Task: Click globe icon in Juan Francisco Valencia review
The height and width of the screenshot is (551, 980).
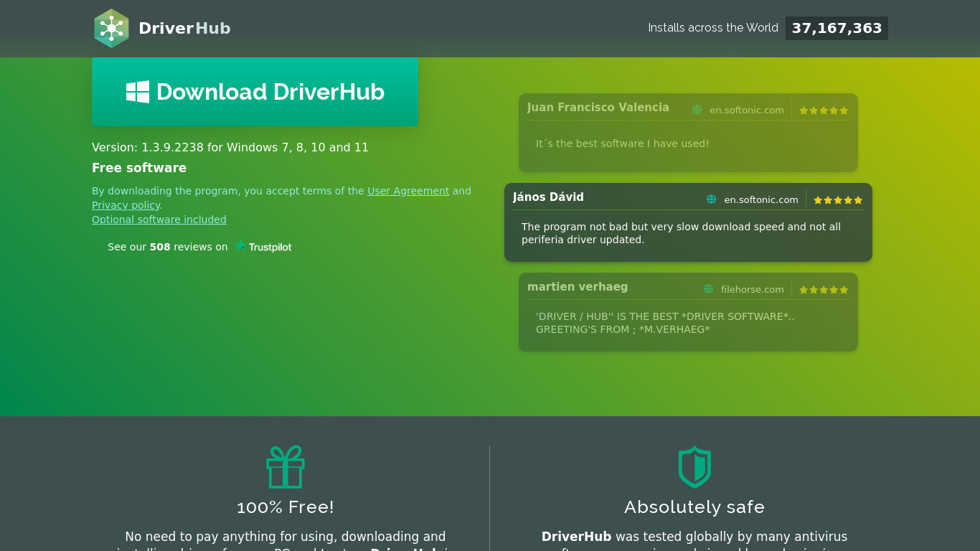Action: pos(697,110)
